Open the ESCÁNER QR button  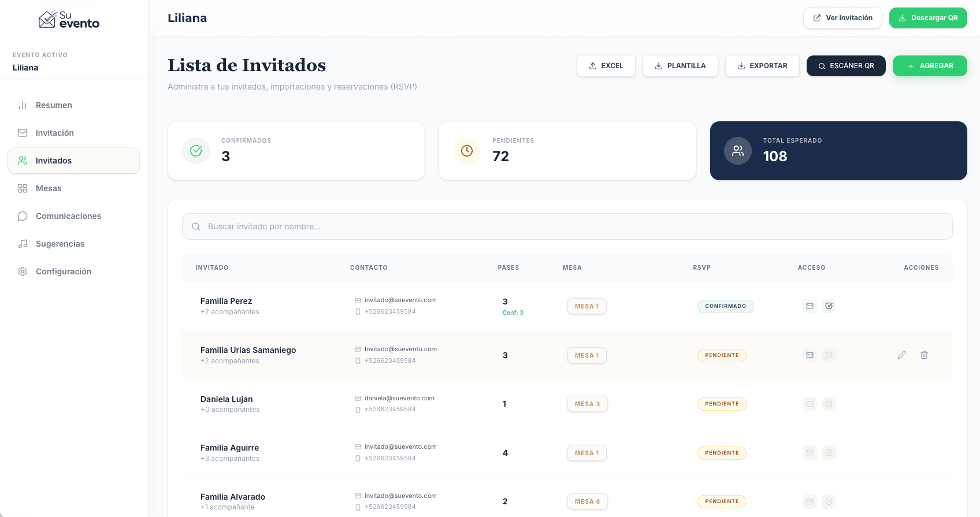(x=846, y=66)
